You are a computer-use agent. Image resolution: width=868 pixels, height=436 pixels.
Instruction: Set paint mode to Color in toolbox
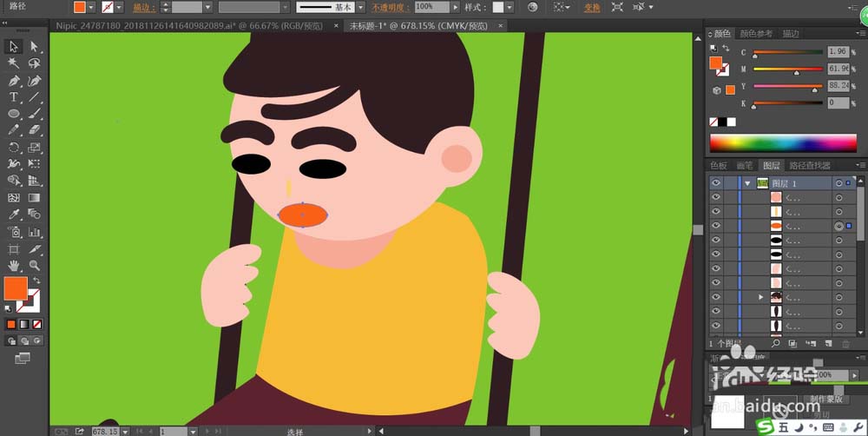tap(11, 324)
